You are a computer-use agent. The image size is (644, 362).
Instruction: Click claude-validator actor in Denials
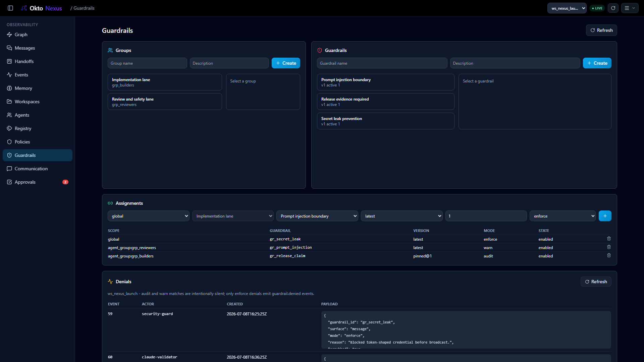pyautogui.click(x=159, y=357)
